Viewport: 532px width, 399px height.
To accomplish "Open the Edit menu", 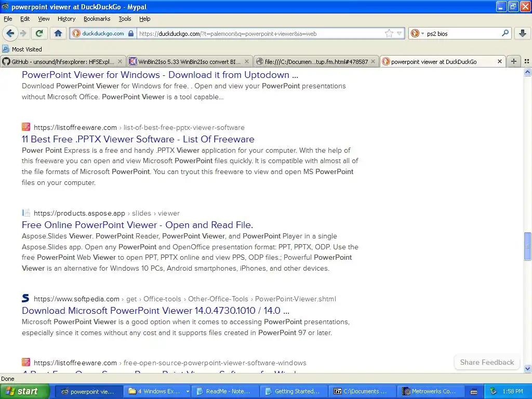I will tap(25, 19).
